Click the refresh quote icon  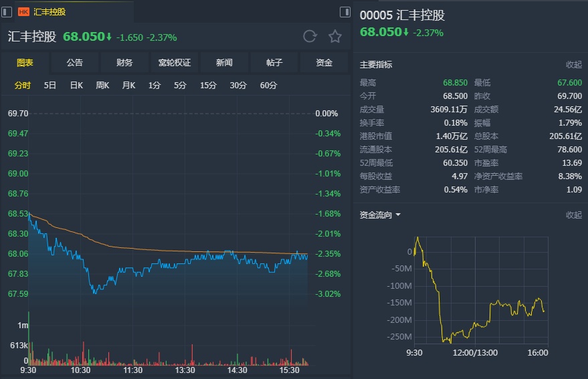(x=309, y=37)
